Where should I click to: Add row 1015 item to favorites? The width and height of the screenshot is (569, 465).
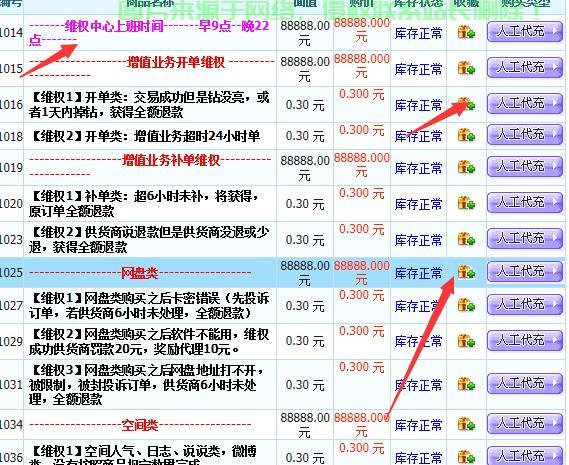[466, 68]
